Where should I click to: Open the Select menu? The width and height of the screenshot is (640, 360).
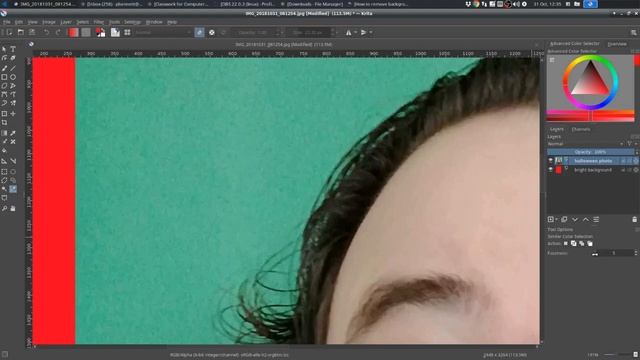point(82,22)
